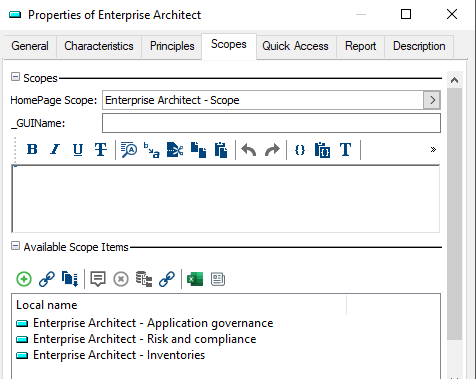Open the database explorer tree icon
Screen dimensions: 476x379
pos(144,279)
